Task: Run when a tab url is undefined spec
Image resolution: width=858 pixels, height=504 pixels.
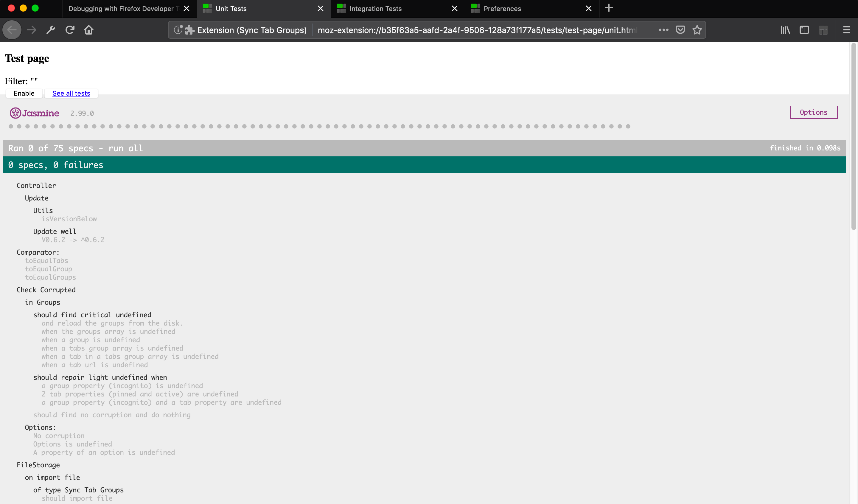Action: pyautogui.click(x=95, y=365)
